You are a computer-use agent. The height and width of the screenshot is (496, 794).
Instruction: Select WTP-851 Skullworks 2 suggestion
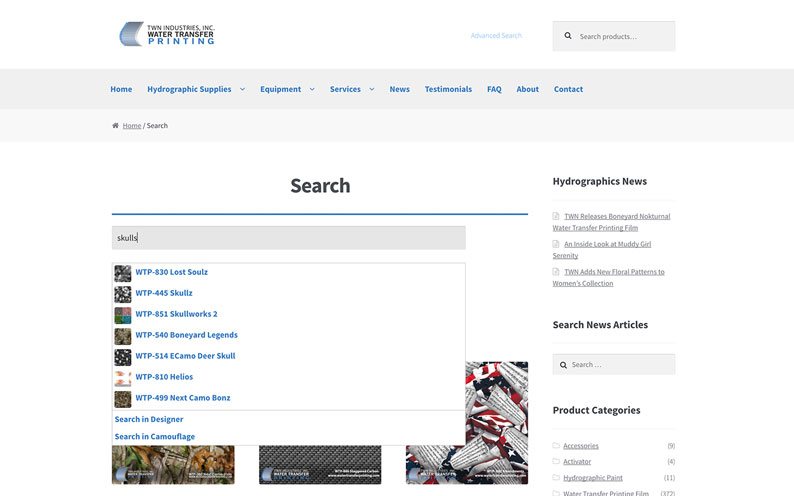176,314
